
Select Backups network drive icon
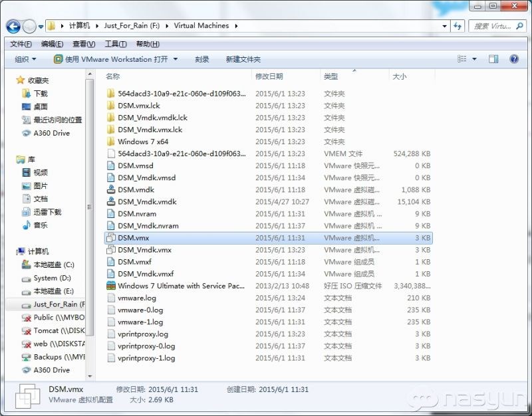tap(26, 357)
